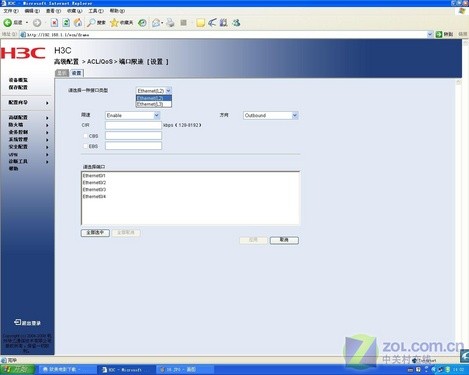The height and width of the screenshot is (375, 469).
Task: Select Ethernet(L3) from the open dropdown
Action: coord(154,104)
